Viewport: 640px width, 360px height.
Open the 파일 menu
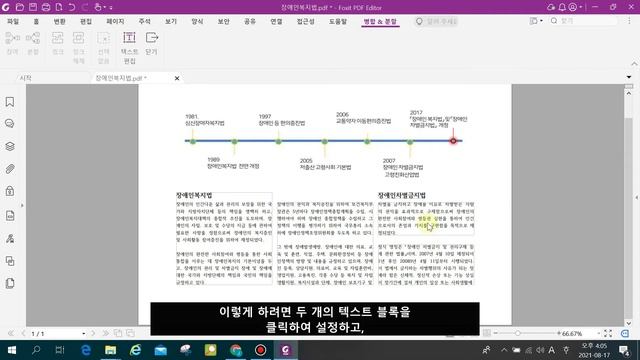[13, 21]
